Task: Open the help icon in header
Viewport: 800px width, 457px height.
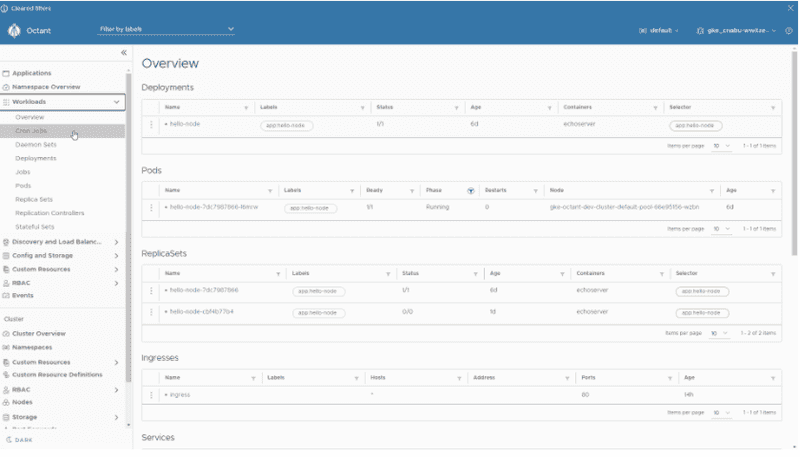Action: pyautogui.click(x=789, y=30)
